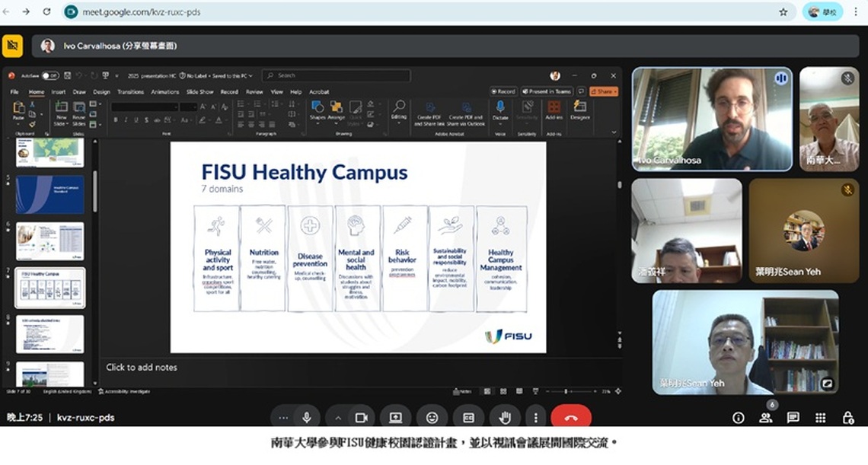Open the Editing dropdown
Screen dimensions: 868x465
399,110
